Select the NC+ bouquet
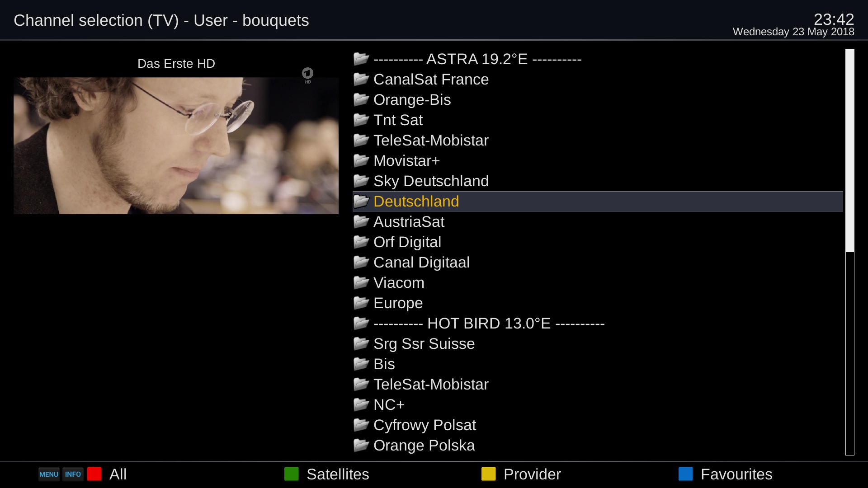Screen dimensions: 868x488 598,404
